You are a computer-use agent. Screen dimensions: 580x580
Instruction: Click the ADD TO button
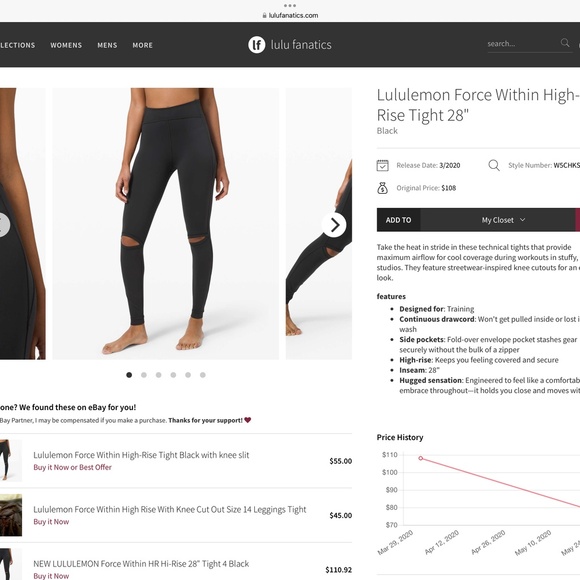point(398,220)
